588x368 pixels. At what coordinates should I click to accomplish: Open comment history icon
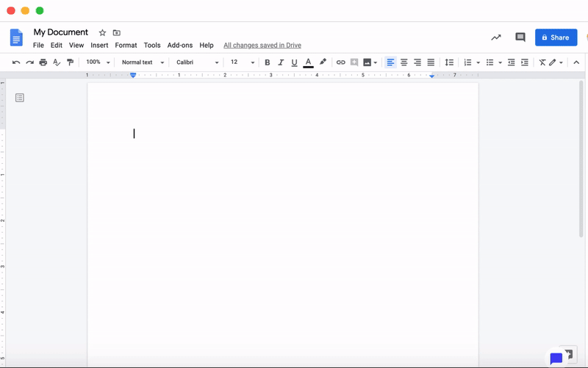(x=520, y=37)
